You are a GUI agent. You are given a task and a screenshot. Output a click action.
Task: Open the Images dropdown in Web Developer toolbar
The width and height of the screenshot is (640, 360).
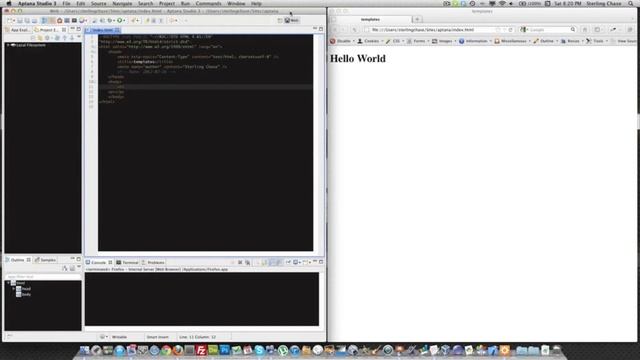click(444, 41)
